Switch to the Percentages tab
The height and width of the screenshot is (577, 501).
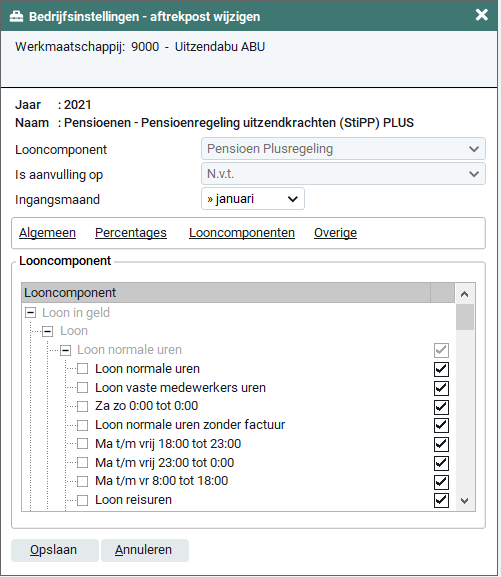(131, 233)
